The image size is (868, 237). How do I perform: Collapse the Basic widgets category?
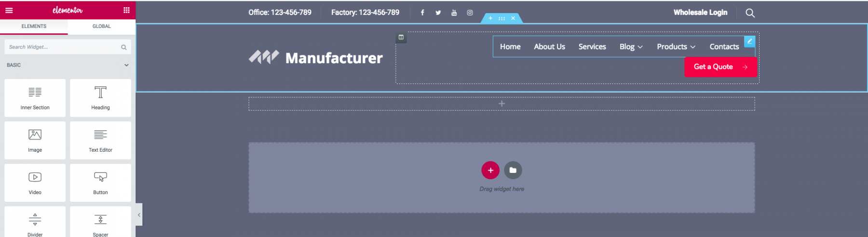pyautogui.click(x=126, y=65)
